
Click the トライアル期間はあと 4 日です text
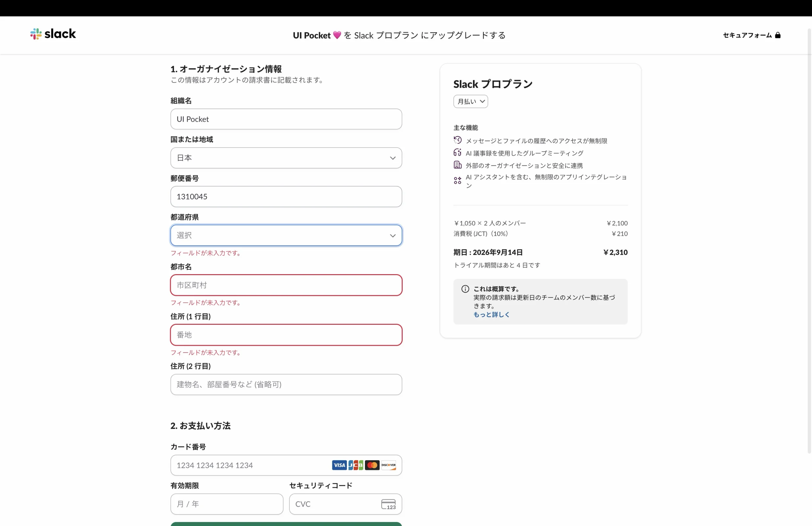tap(497, 265)
